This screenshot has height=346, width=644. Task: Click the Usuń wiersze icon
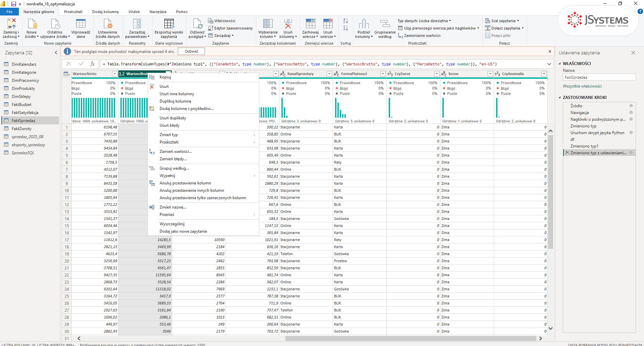pos(328,24)
